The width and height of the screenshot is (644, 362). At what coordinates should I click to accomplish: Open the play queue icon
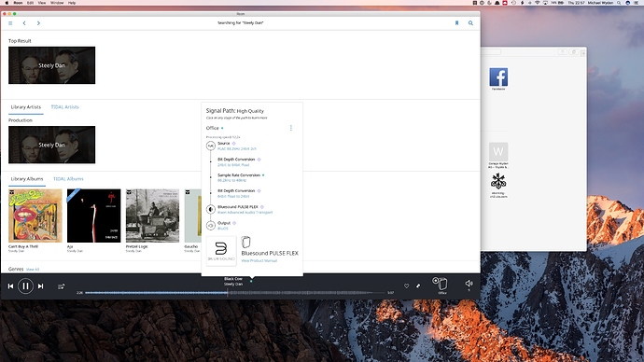coord(62,286)
